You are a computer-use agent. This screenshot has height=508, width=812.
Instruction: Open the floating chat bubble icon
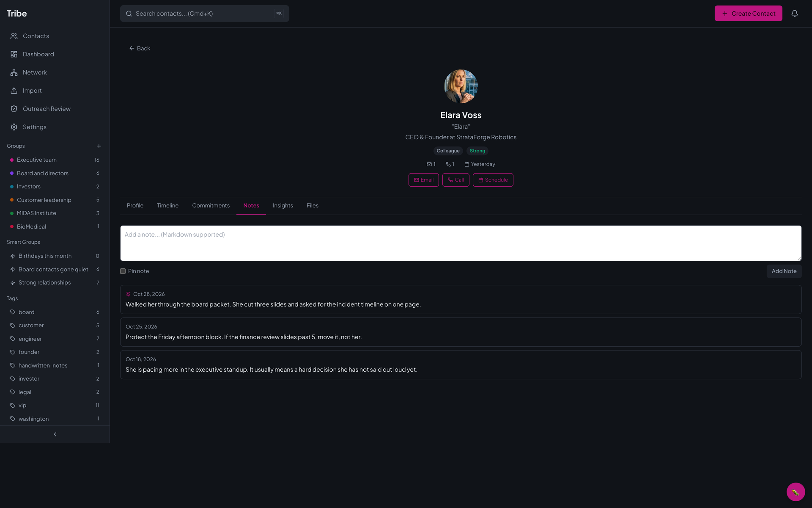(x=796, y=492)
